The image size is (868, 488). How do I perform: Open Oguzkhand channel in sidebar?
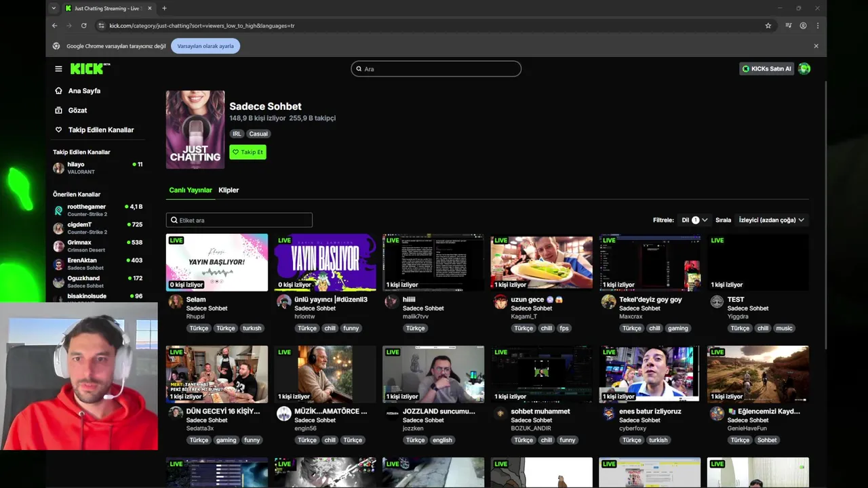(x=98, y=281)
